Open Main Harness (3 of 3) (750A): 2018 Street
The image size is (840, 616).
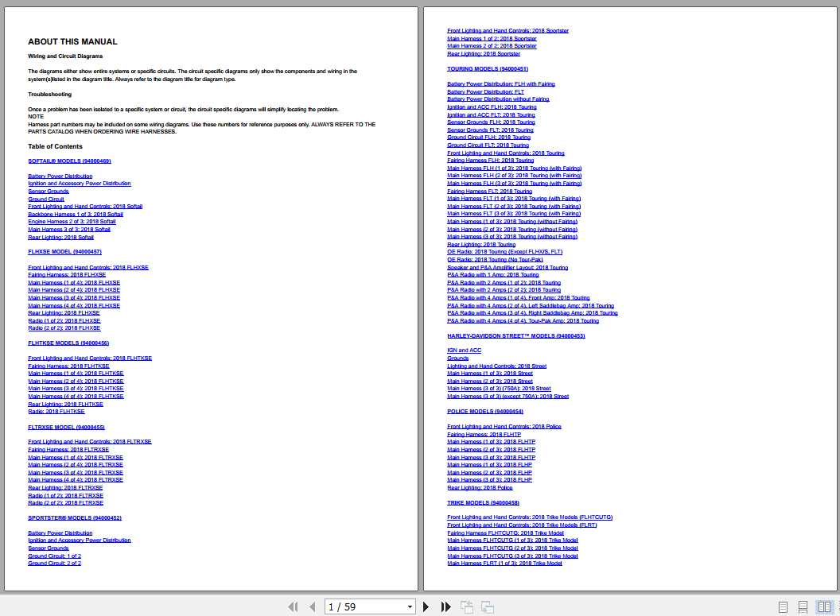[500, 389]
